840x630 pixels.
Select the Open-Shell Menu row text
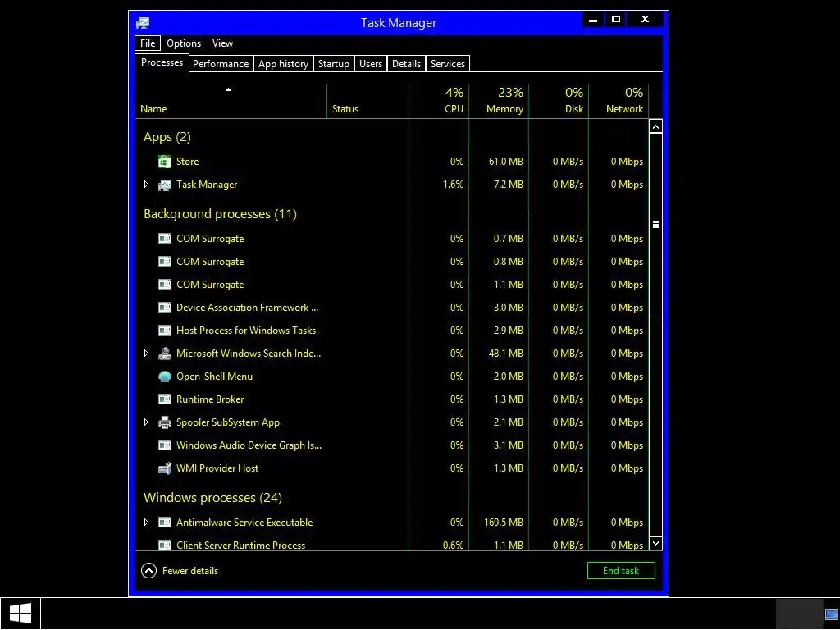tap(214, 377)
